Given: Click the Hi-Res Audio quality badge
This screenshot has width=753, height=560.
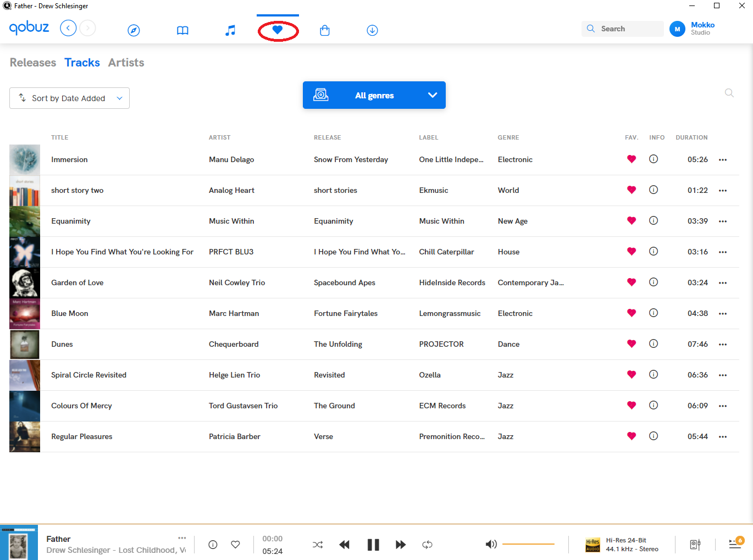Looking at the screenshot, I should click(x=593, y=545).
